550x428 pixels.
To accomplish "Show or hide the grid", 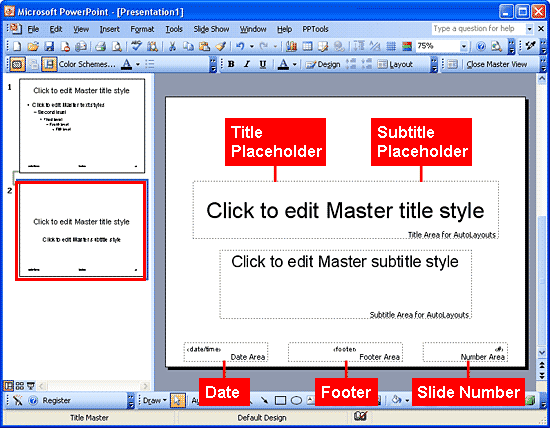I will tap(391, 46).
